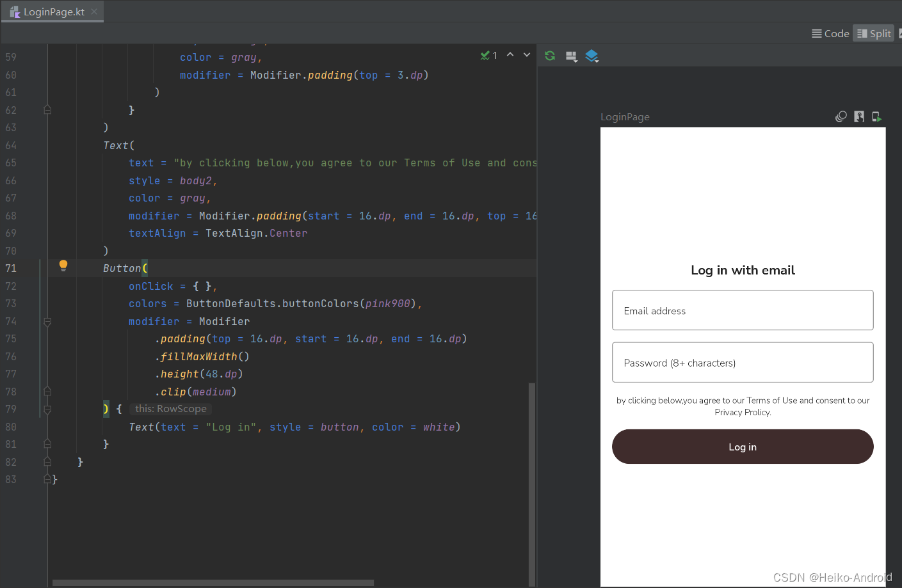Click the "Log in" string on line 80
902x588 pixels.
point(230,427)
